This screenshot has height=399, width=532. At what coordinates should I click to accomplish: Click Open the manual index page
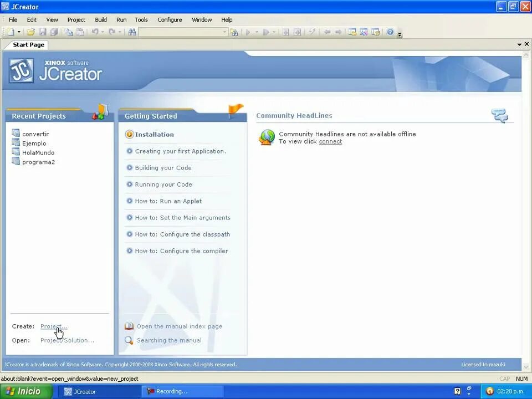pyautogui.click(x=179, y=326)
